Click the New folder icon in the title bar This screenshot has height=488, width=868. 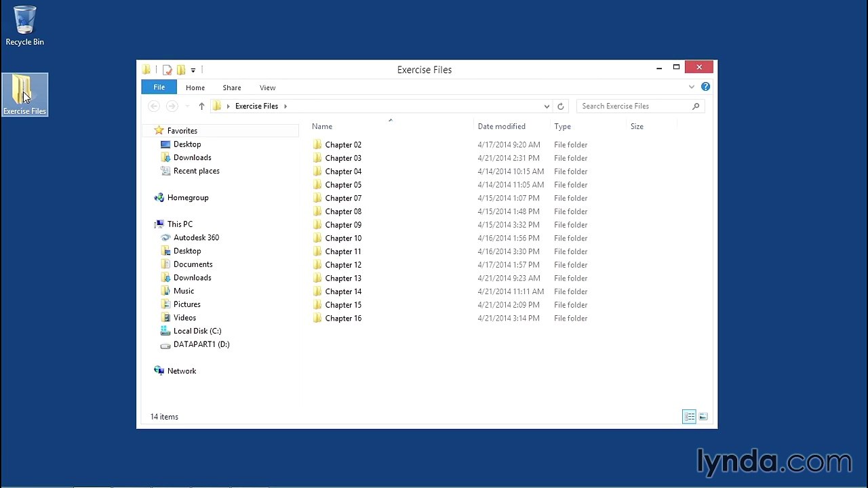[181, 70]
